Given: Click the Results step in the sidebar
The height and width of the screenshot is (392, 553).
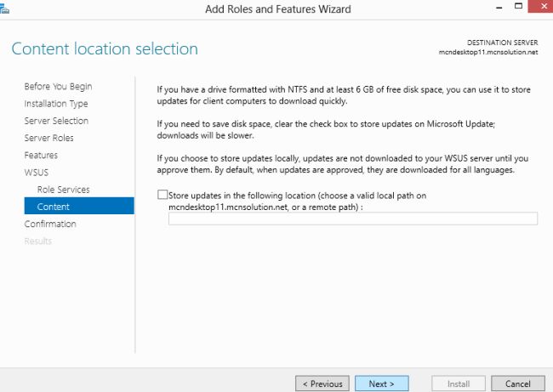Looking at the screenshot, I should (37, 241).
